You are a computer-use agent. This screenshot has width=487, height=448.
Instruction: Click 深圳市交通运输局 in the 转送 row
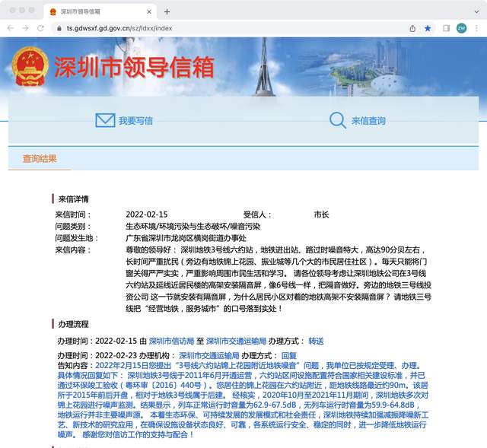click(236, 341)
